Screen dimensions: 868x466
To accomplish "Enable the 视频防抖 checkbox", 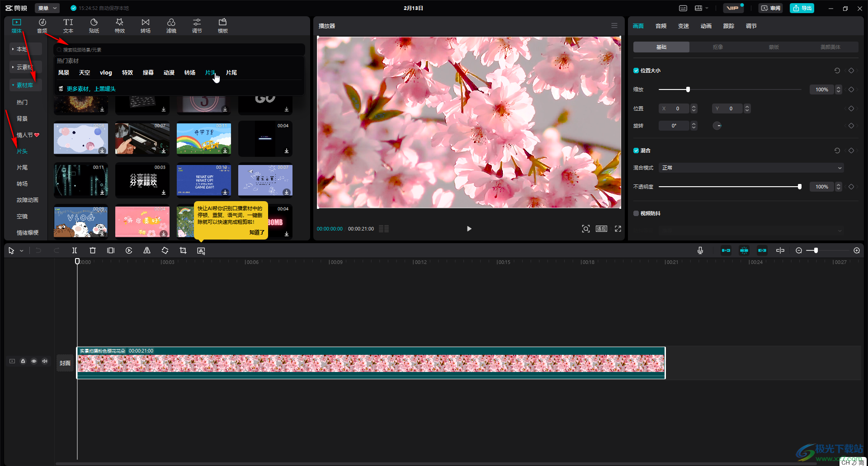I will (636, 213).
